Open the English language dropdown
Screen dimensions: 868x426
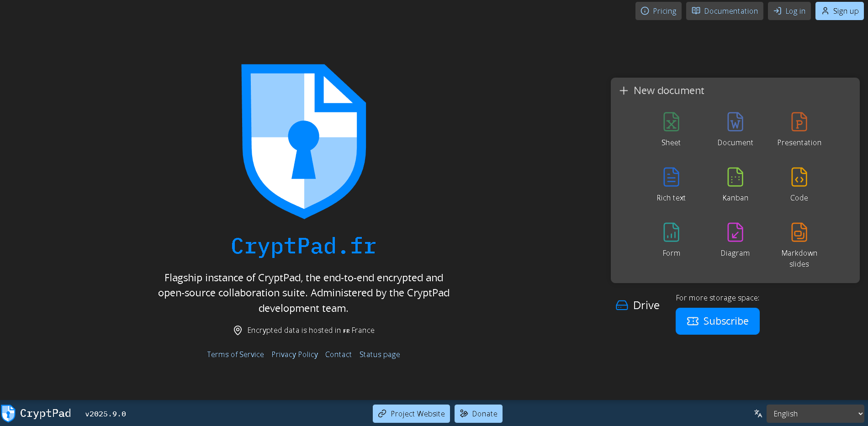pos(815,414)
